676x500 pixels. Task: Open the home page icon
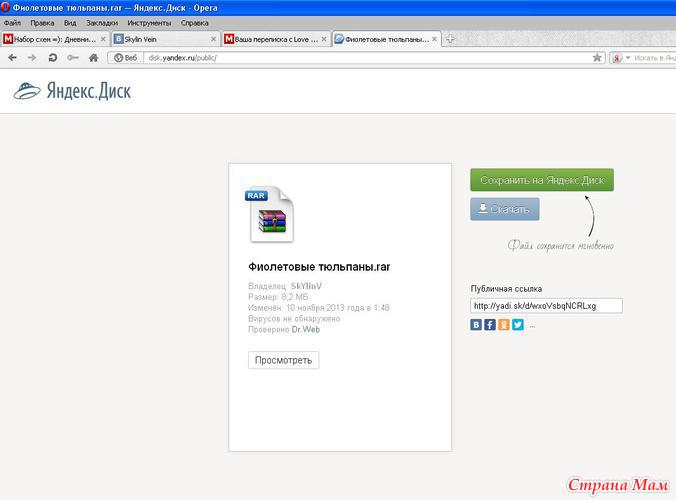tap(94, 57)
